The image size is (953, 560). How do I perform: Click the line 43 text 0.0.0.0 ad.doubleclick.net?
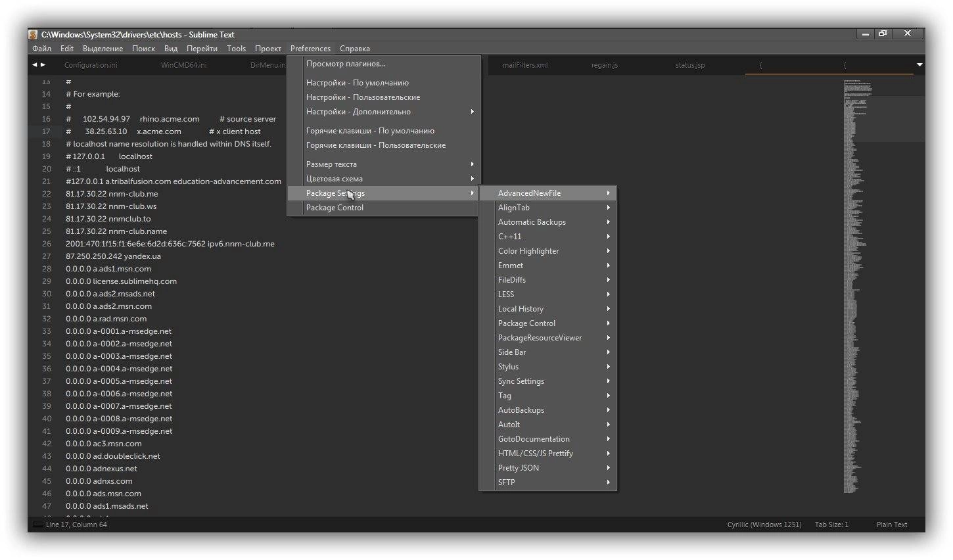[x=112, y=456]
